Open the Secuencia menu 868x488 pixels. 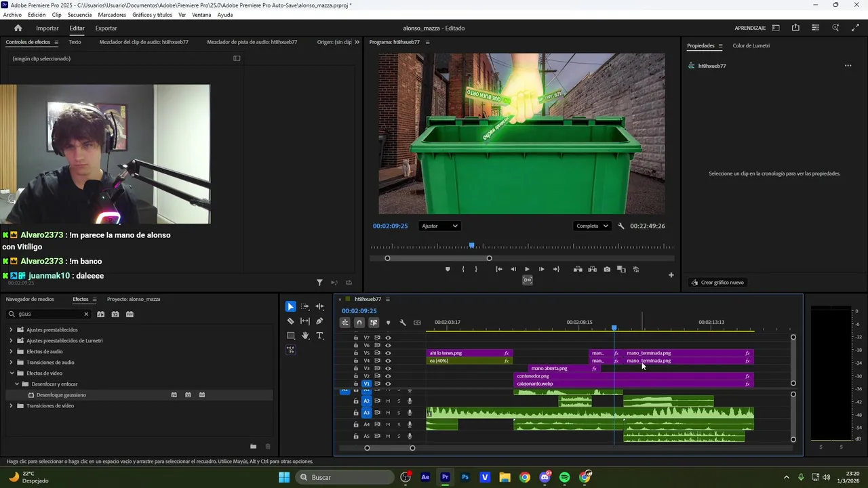coord(79,15)
